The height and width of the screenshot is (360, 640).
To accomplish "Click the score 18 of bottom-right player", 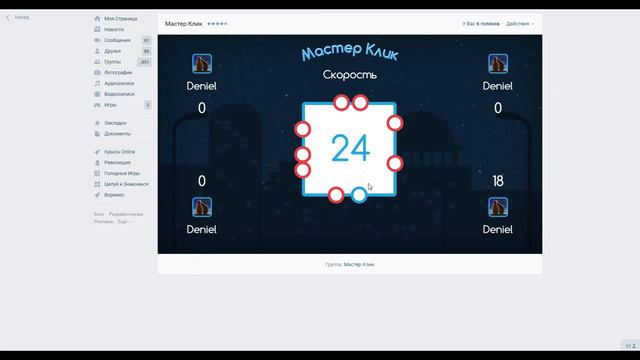I will pos(498,181).
